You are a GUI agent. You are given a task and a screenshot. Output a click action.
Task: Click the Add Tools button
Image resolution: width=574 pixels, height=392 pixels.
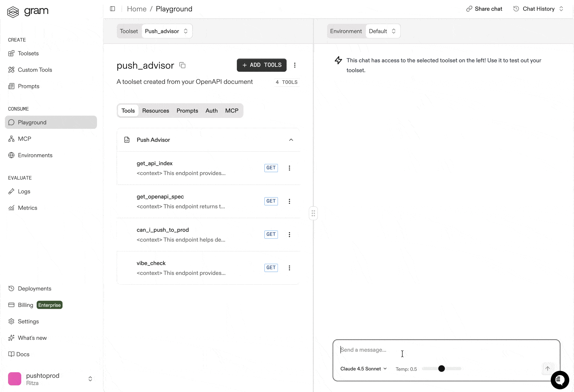pos(261,65)
